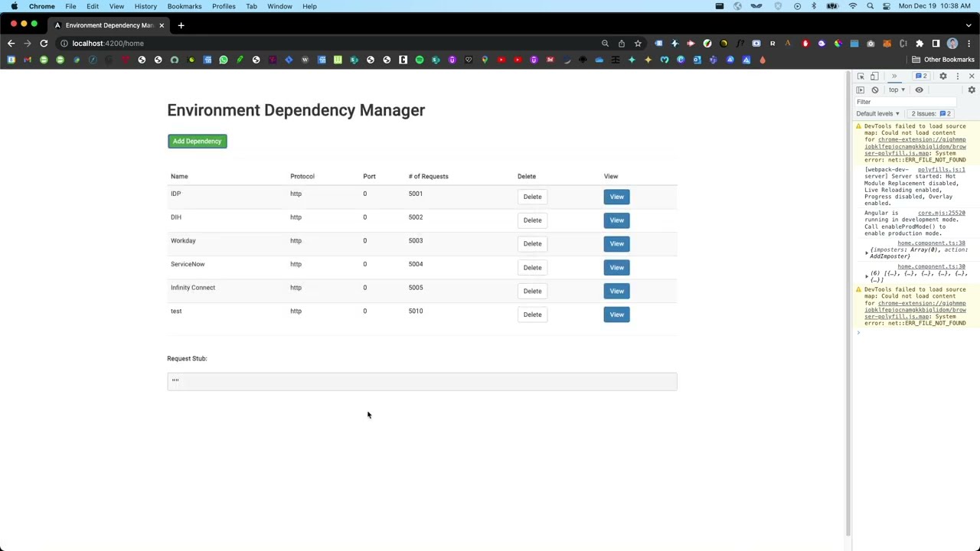
Task: Open the History menu
Action: (x=145, y=6)
